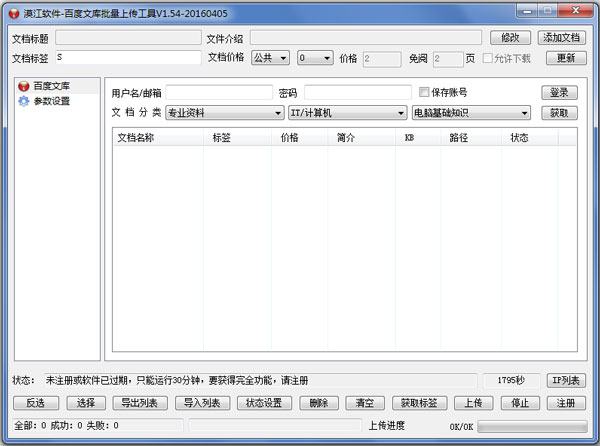Viewport: 600px width, 446px height.
Task: Click the 导出列表 button
Action: (x=137, y=404)
